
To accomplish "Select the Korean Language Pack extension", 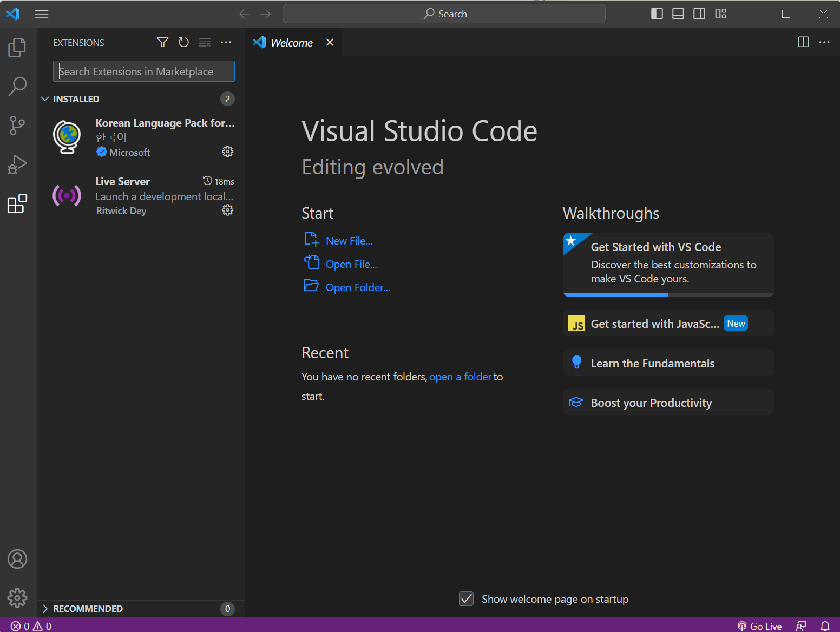I will (142, 137).
